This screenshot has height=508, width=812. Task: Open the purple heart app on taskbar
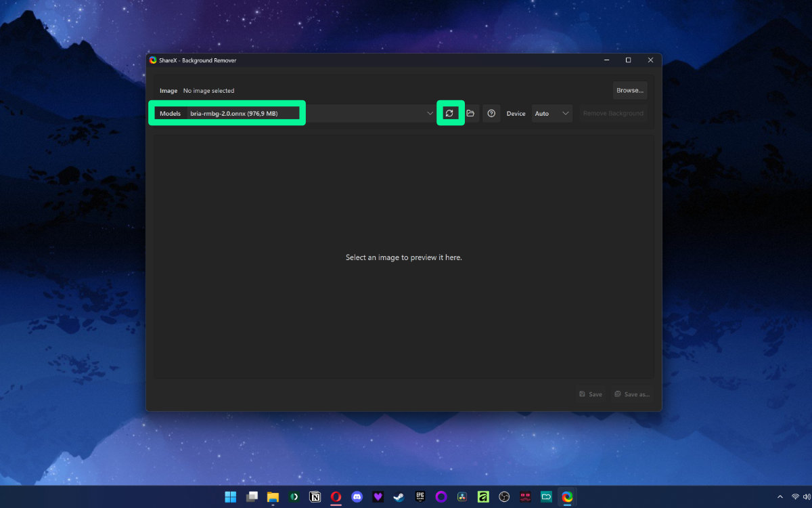pyautogui.click(x=378, y=496)
